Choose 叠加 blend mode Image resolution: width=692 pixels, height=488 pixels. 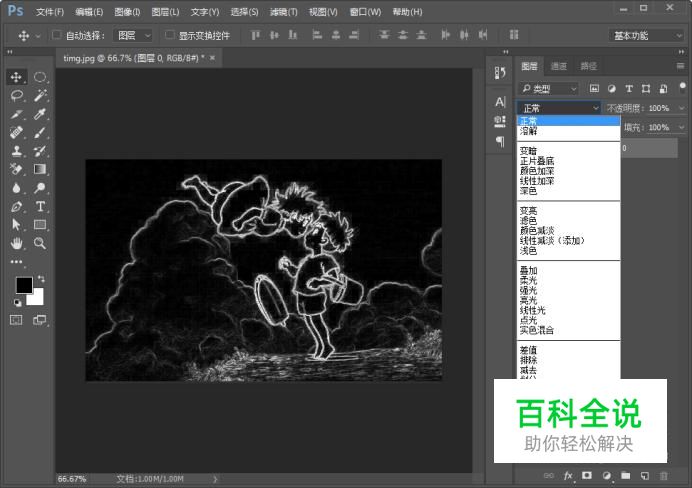point(528,270)
